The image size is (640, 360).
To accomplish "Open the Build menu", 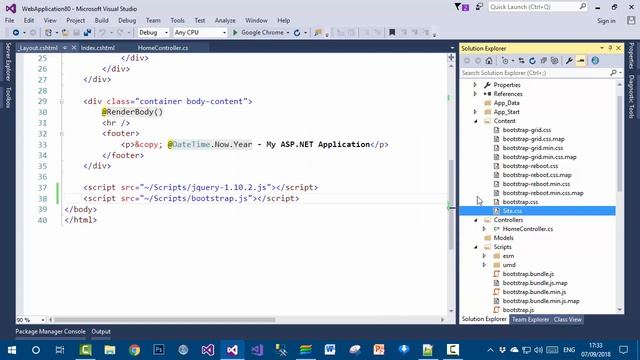I will 101,20.
